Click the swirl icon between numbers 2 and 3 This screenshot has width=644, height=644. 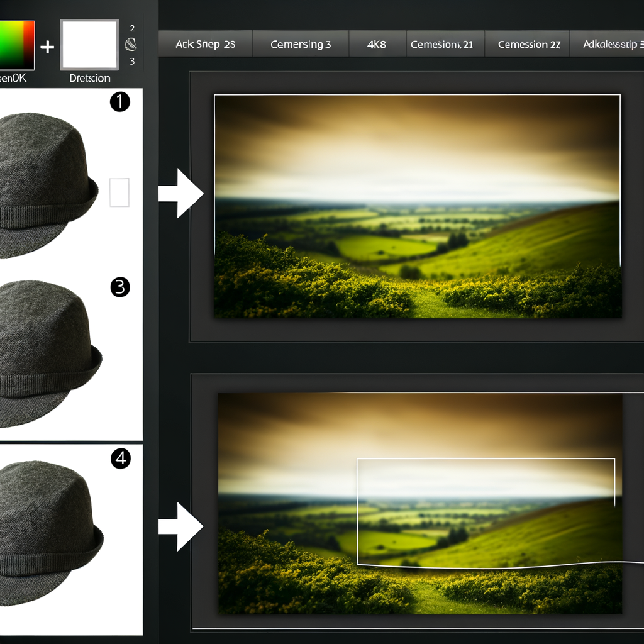132,45
